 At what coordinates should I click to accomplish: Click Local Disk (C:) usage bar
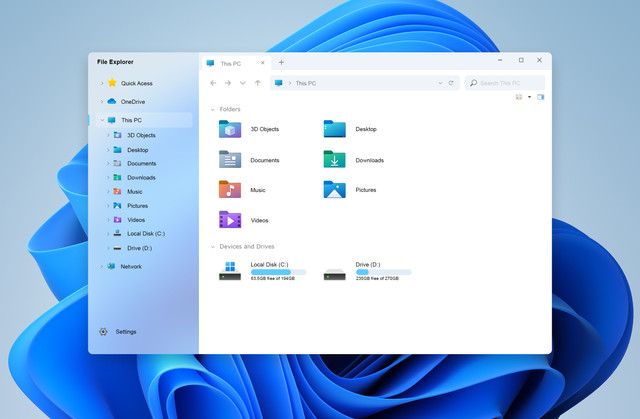point(278,272)
